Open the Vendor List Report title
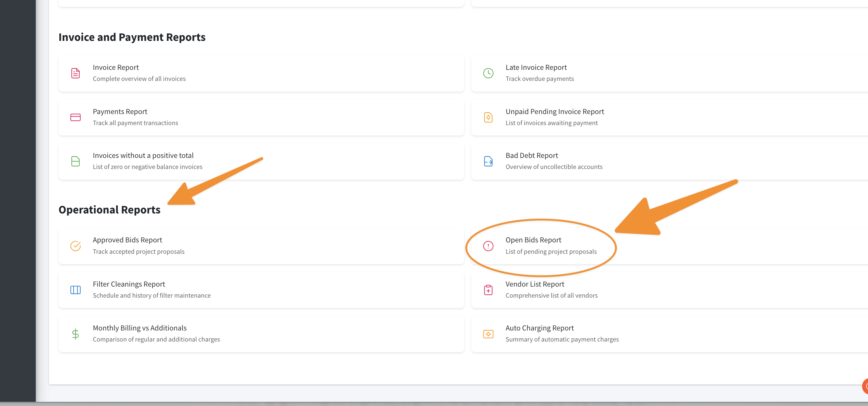Image resolution: width=868 pixels, height=406 pixels. pos(535,284)
